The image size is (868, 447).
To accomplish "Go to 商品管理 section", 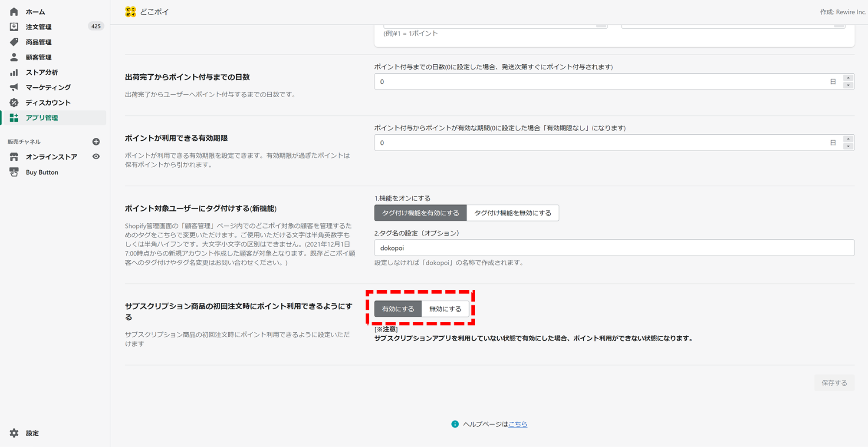I will (39, 42).
